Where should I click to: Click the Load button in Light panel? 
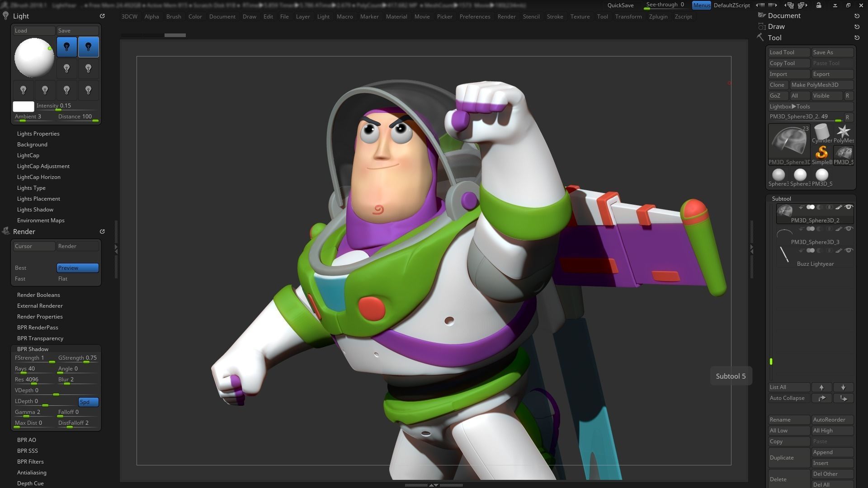point(34,31)
